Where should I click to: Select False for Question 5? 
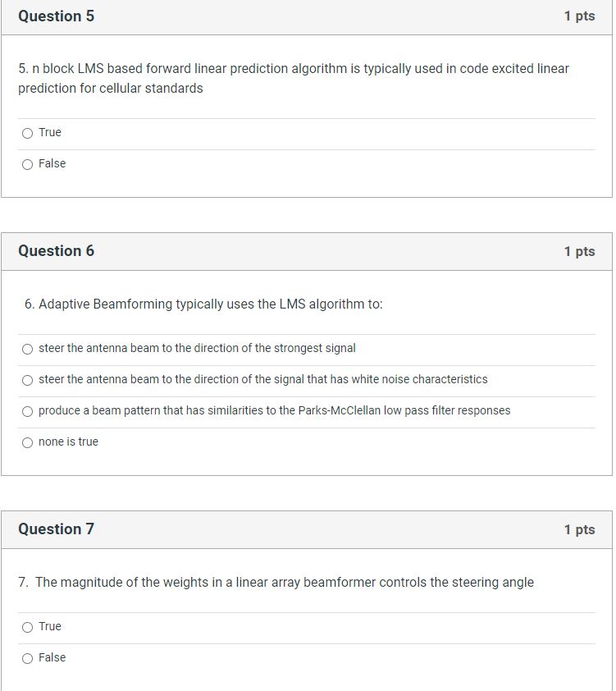tap(27, 163)
